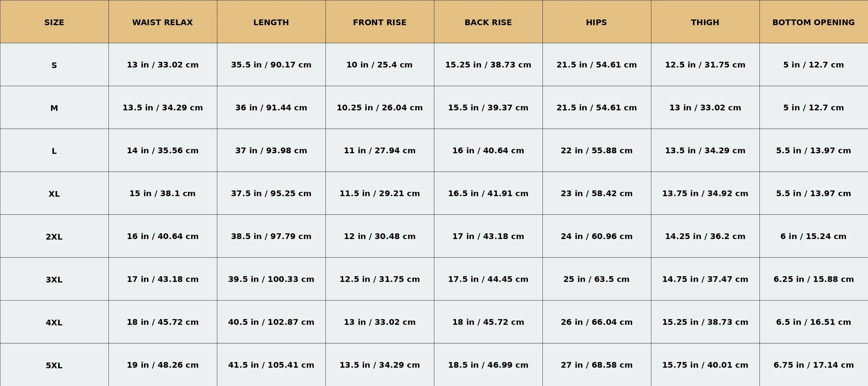Click the WAIST RELAX column header
The width and height of the screenshot is (868, 386).
162,22
